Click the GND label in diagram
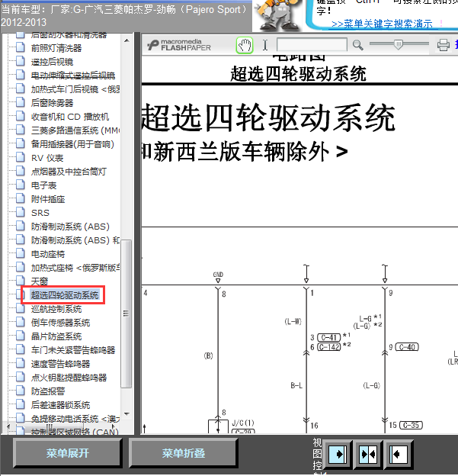Viewport: 458px width, 476px height. 218,275
